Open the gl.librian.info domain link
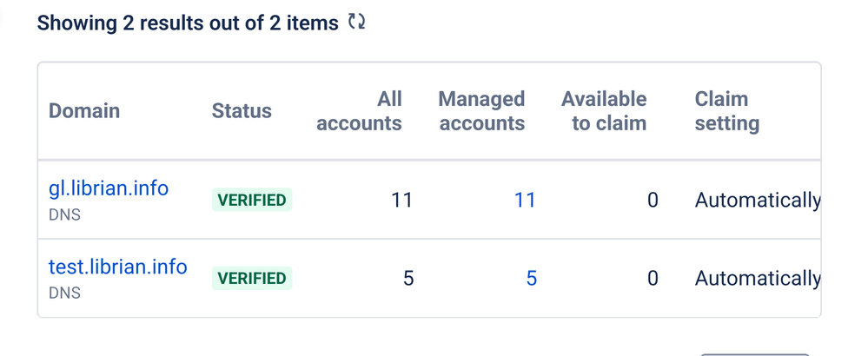Viewport: 868px width, 356px height. 109,188
